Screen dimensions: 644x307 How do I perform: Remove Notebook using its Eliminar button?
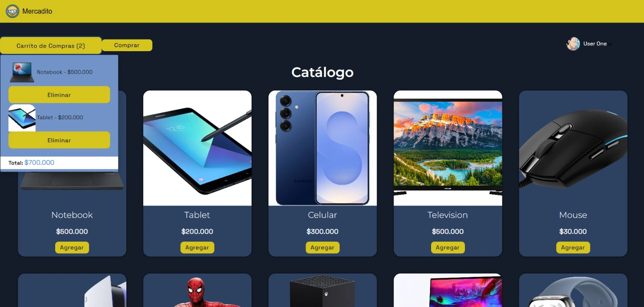click(x=59, y=95)
